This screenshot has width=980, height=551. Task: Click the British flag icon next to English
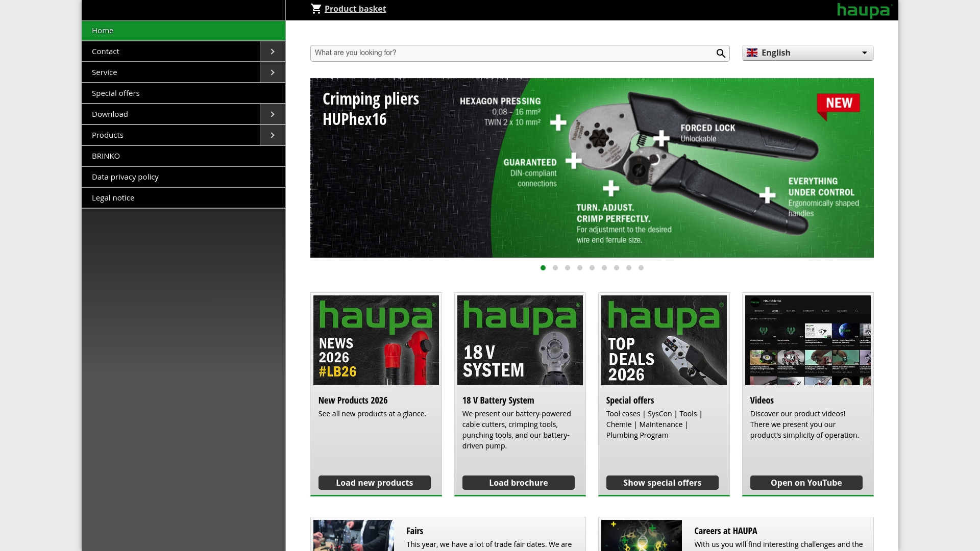(752, 53)
